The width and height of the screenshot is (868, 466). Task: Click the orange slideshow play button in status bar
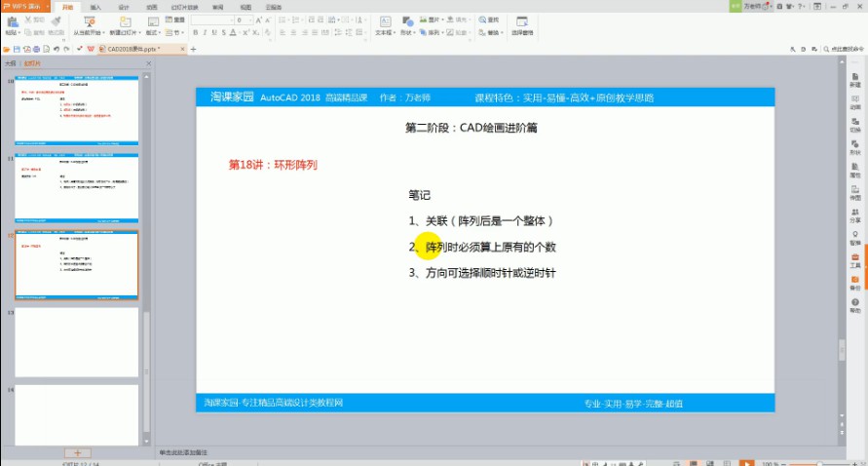pyautogui.click(x=746, y=463)
